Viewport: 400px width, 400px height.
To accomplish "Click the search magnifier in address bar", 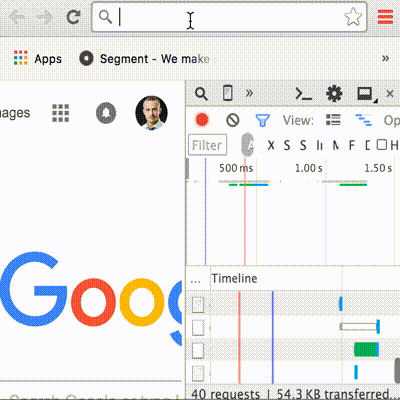I will coord(105,17).
